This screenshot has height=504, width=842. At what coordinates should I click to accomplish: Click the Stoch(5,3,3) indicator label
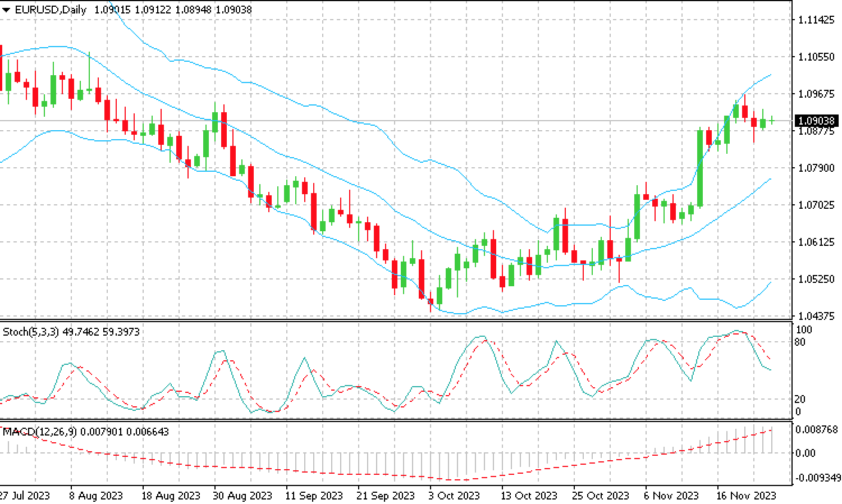31,332
